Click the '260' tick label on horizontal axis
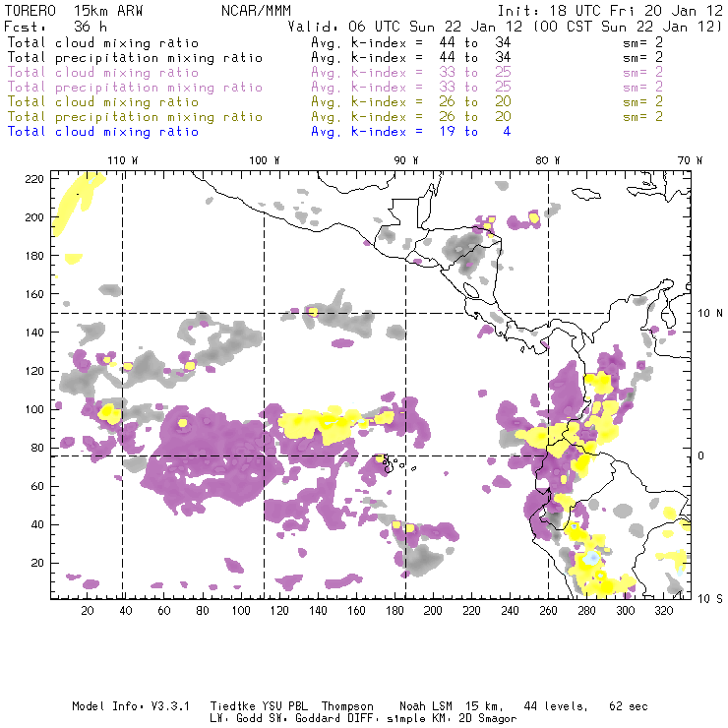This screenshot has height=728, width=728. point(548,611)
